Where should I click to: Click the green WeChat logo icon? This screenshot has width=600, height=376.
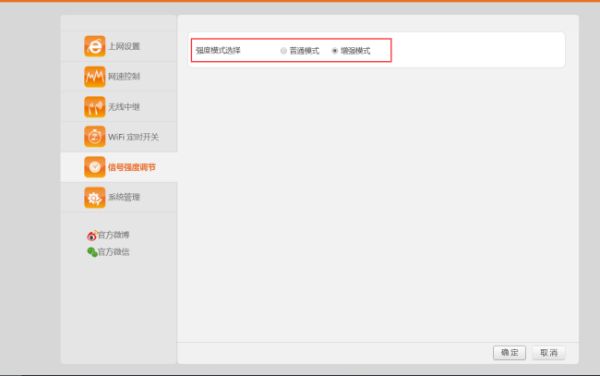[x=92, y=252]
